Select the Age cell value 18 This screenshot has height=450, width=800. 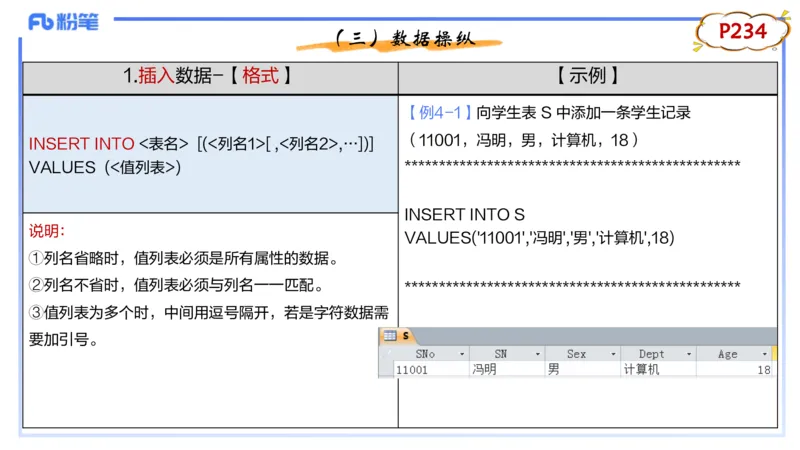tap(734, 369)
